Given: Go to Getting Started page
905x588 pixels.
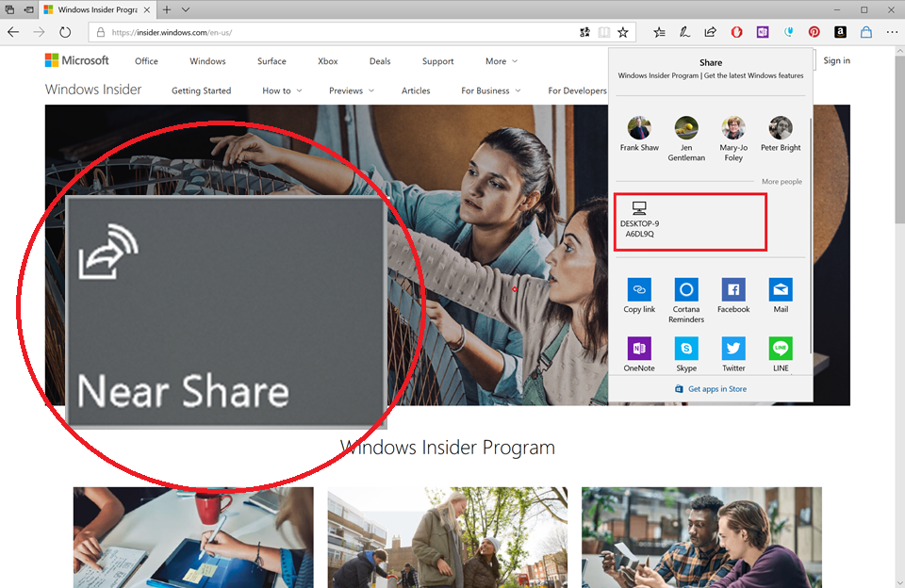Looking at the screenshot, I should 201,91.
